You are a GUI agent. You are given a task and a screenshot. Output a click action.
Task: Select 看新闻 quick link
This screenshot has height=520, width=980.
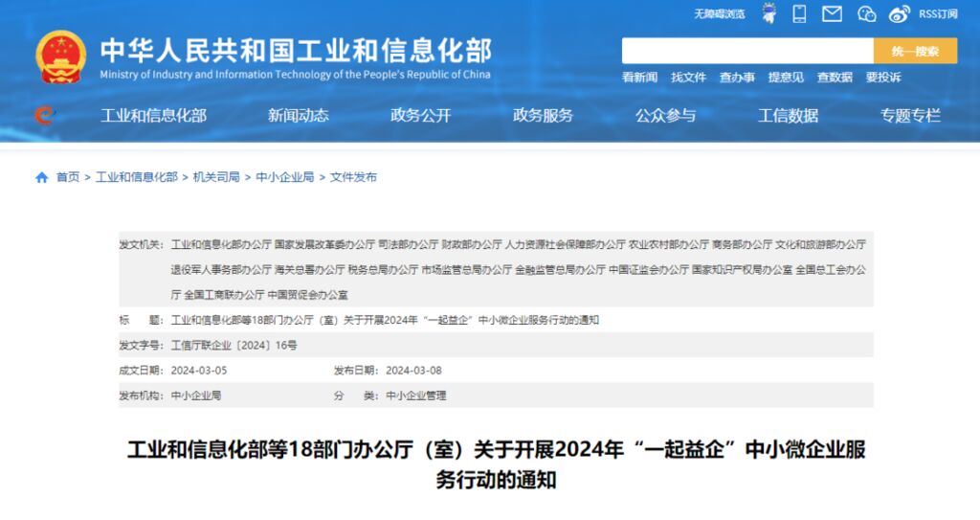(x=639, y=77)
